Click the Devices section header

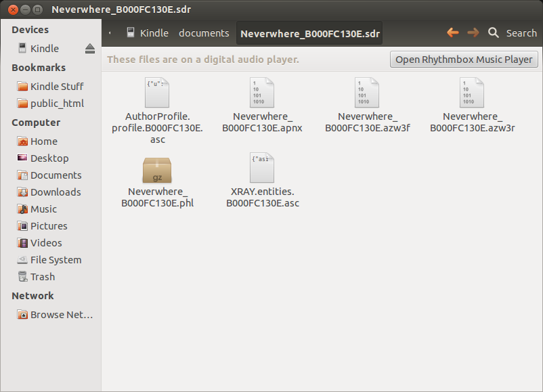tap(30, 30)
